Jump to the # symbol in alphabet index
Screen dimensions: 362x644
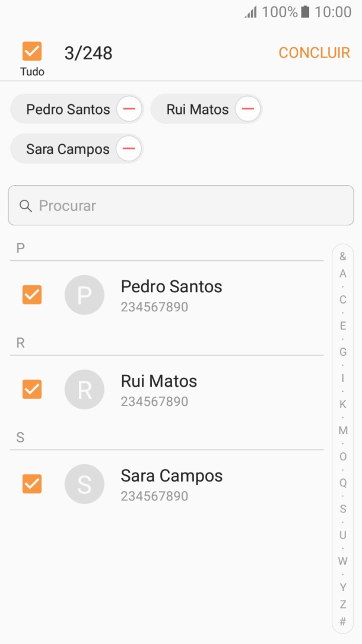pyautogui.click(x=342, y=621)
